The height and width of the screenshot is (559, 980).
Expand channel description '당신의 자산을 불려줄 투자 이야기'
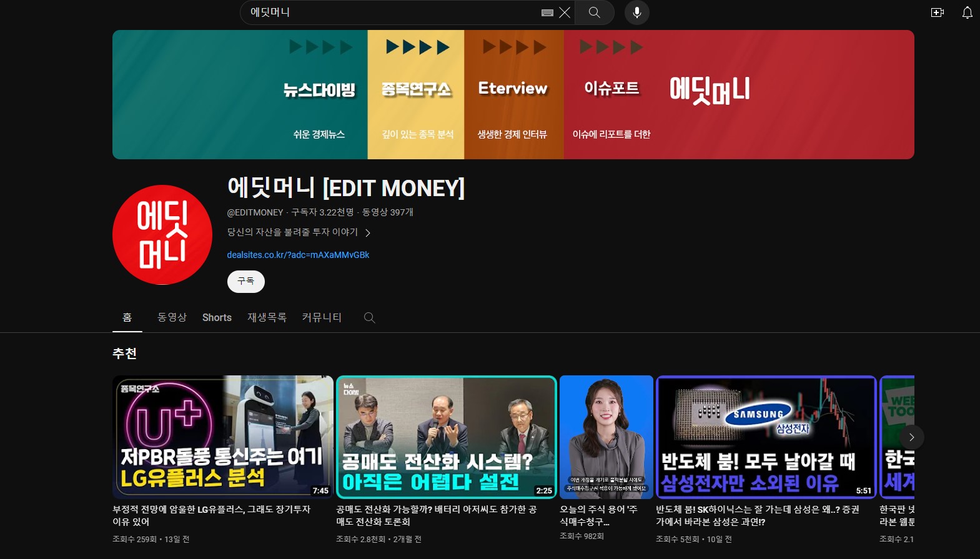coord(299,232)
